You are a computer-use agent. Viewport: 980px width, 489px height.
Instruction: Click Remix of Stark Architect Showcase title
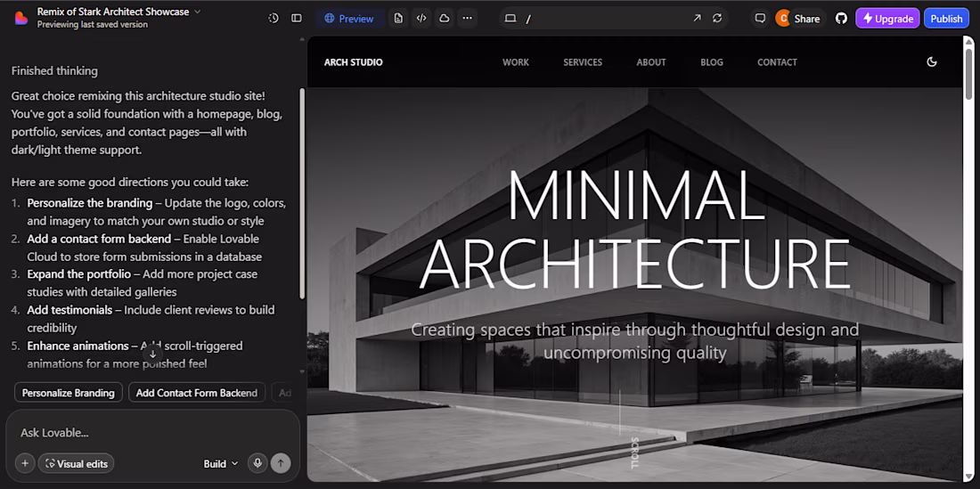point(113,12)
